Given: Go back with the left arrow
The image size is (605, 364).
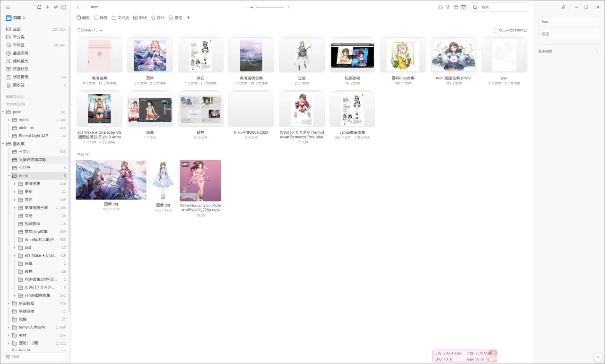Looking at the screenshot, I should [x=78, y=7].
